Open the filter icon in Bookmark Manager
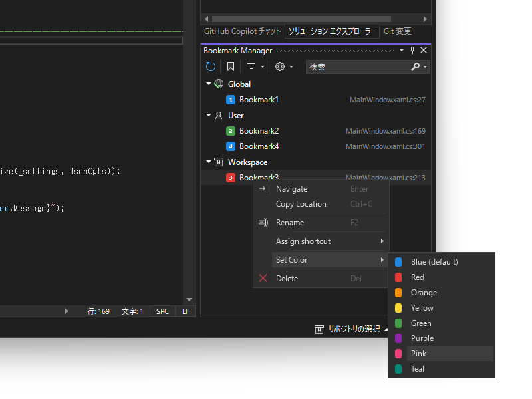This screenshot has width=532, height=399. 250,66
